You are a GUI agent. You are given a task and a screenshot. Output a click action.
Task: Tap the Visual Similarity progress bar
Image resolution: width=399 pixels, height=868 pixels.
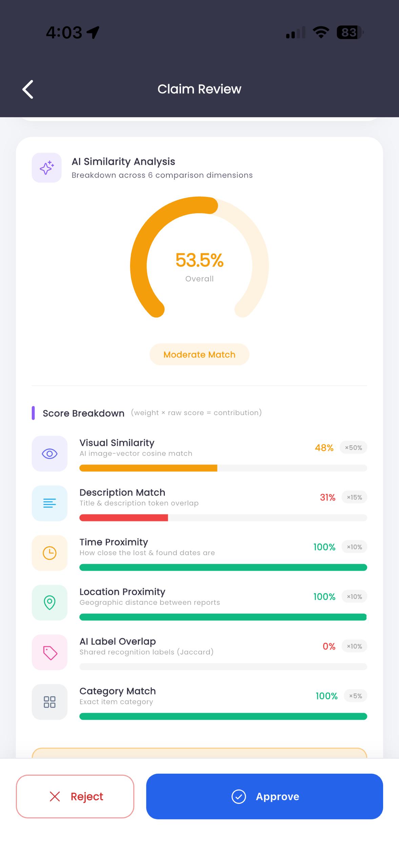[223, 468]
